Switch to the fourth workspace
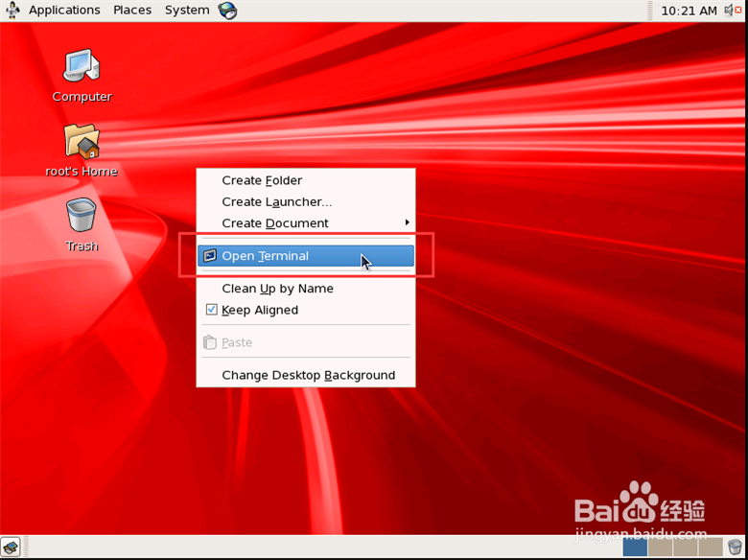 pos(711,547)
